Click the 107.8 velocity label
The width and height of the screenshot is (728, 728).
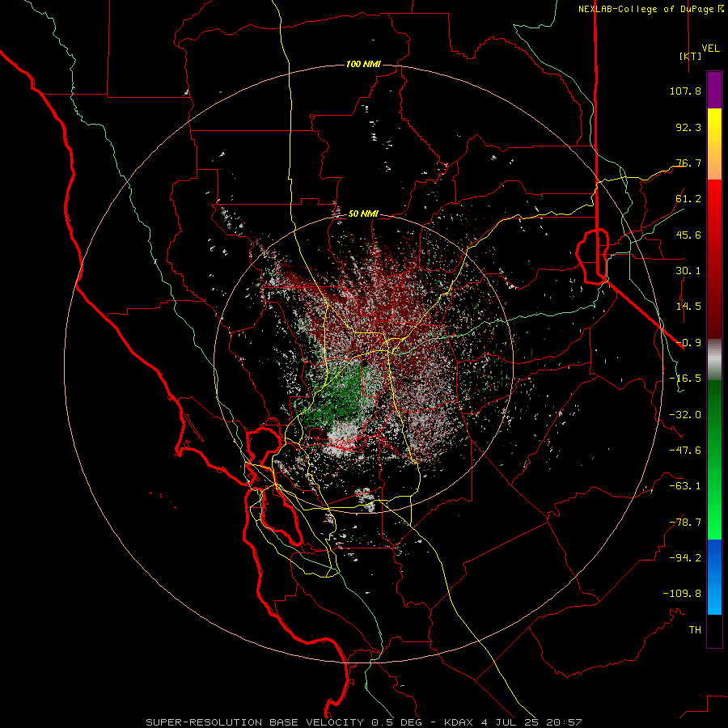click(x=685, y=91)
